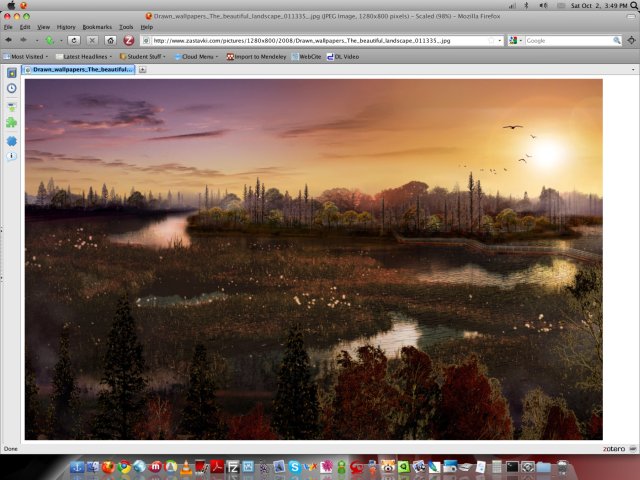Open the list all tabs dropdown
The height and width of the screenshot is (480, 640).
pos(633,70)
